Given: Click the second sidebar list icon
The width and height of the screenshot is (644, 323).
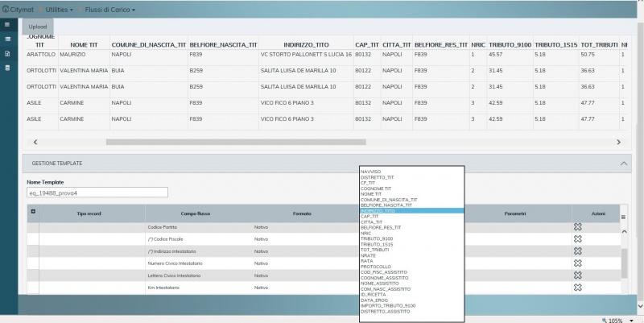Looking at the screenshot, I should 8,39.
